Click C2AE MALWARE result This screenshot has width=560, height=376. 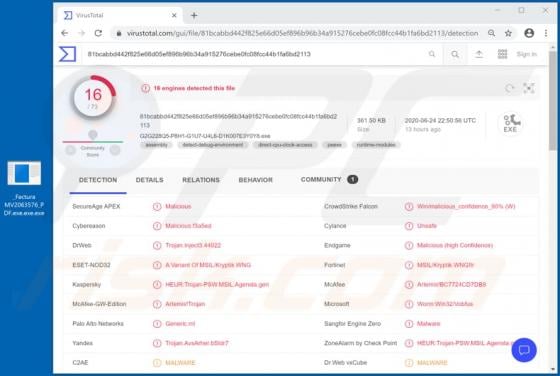(180, 362)
